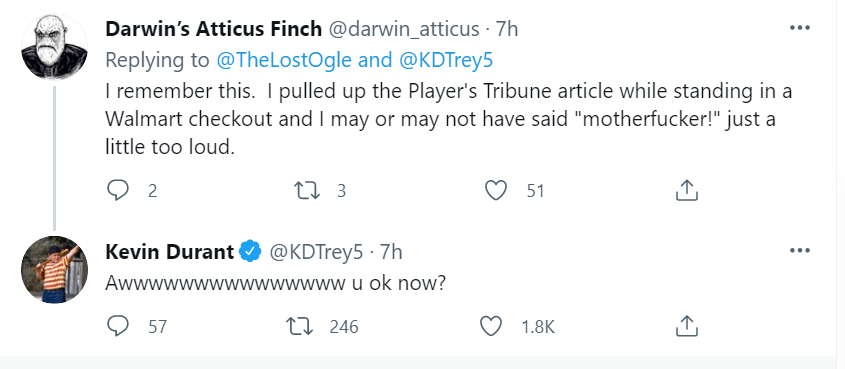Screen dimensions: 845x369
Task: Retweet Darwin's Atticus Finch tweet
Action: [x=306, y=190]
